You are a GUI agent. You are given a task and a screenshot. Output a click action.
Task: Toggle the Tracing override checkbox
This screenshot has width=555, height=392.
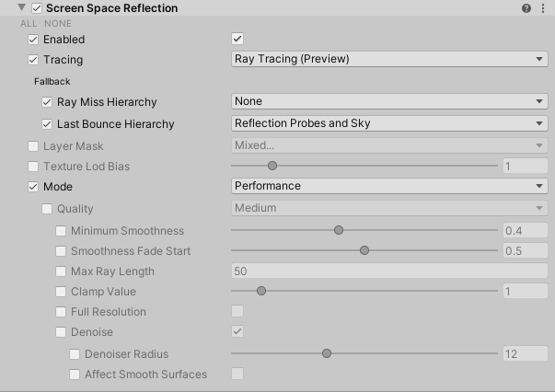[x=34, y=60]
